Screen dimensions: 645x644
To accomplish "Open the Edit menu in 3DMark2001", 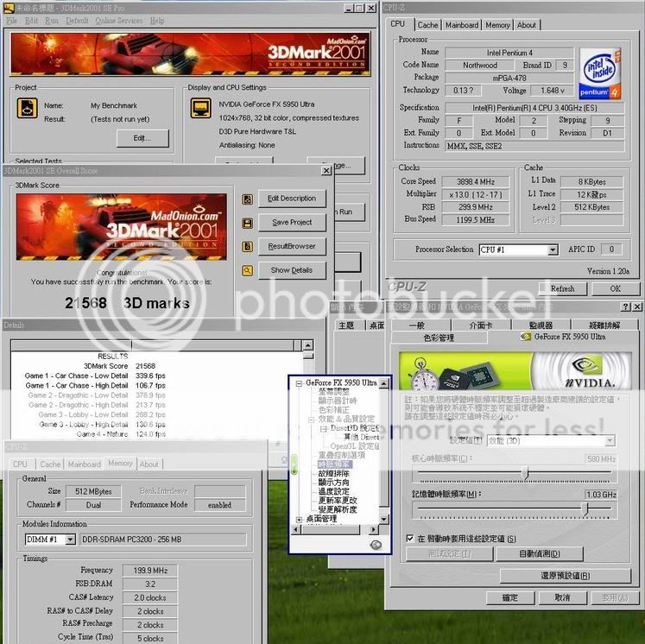I will (31, 21).
